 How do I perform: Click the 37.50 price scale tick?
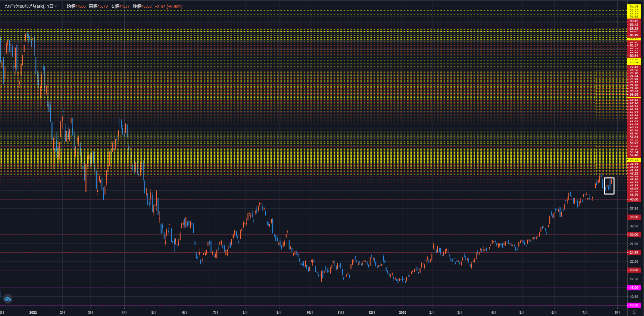pyautogui.click(x=634, y=209)
